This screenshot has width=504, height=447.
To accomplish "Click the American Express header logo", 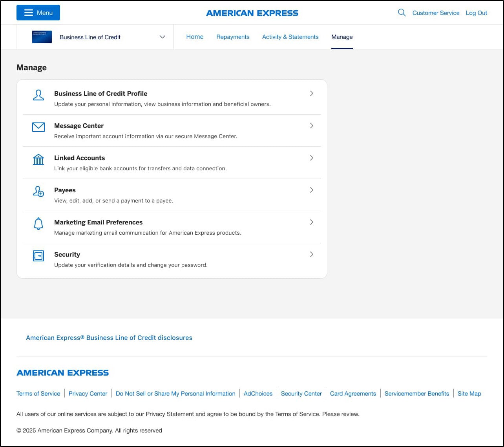I will [252, 13].
